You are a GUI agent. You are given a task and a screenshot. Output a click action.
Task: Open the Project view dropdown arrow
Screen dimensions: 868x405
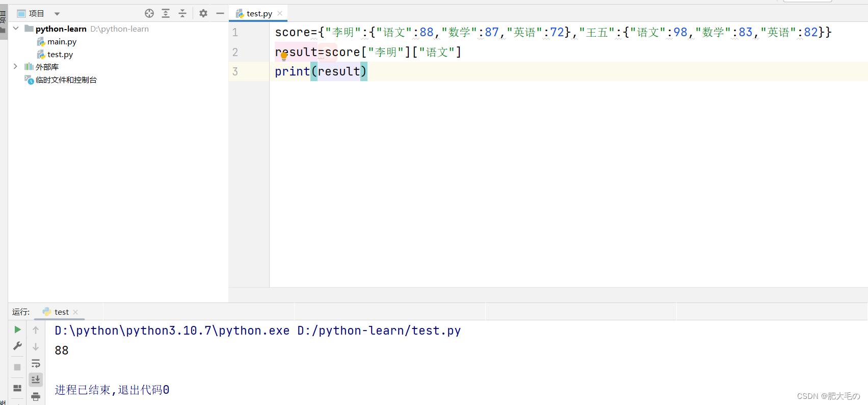coord(57,14)
